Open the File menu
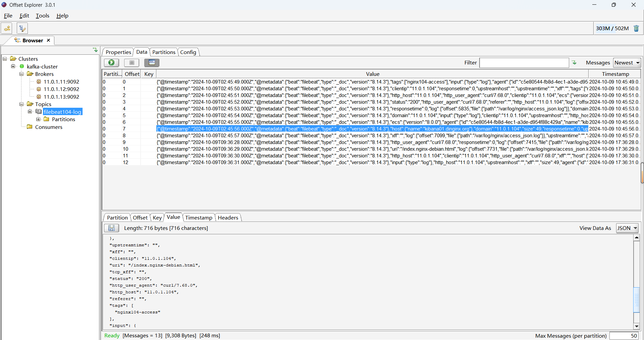This screenshot has width=644, height=340. click(x=8, y=16)
